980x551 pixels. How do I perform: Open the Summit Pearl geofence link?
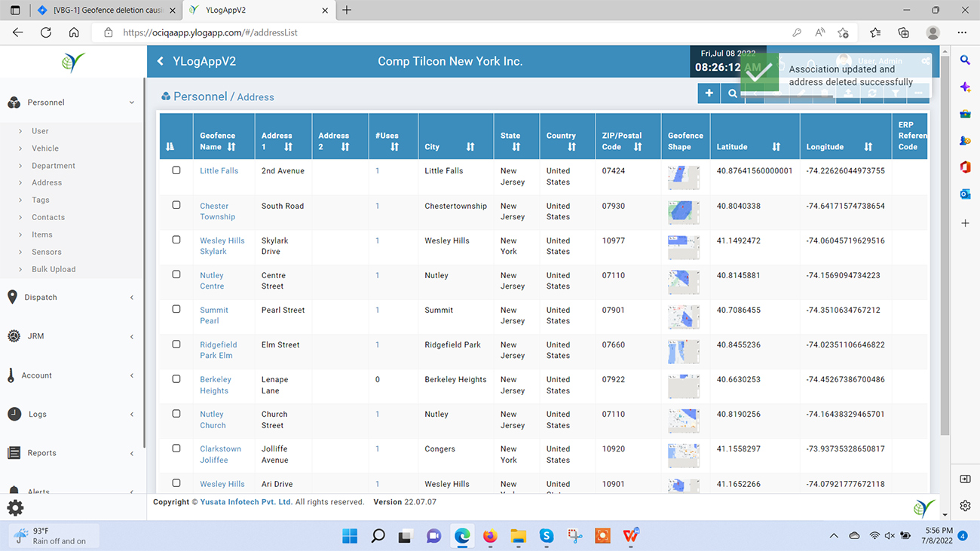214,315
